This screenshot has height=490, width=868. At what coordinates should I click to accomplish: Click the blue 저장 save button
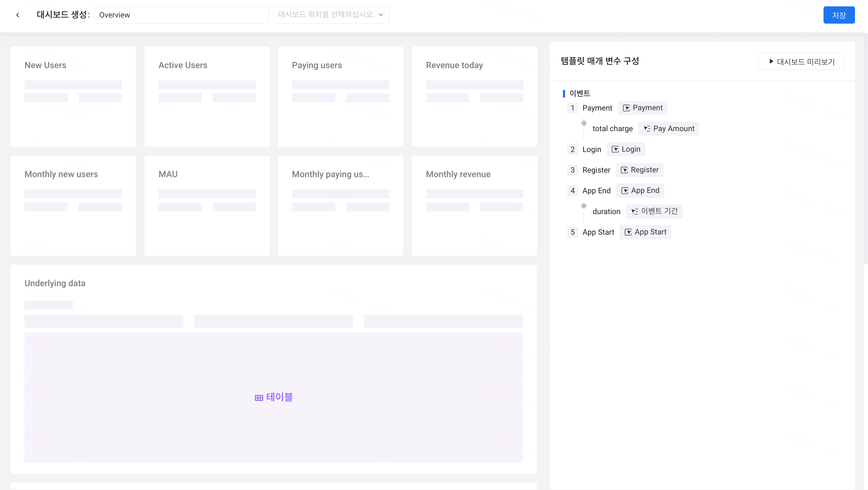839,15
